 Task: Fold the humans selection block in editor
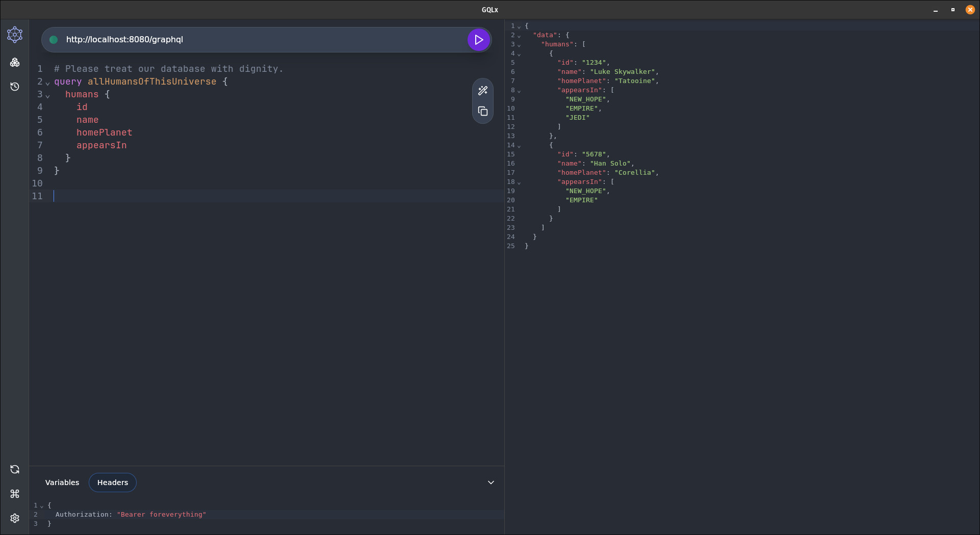pos(48,96)
